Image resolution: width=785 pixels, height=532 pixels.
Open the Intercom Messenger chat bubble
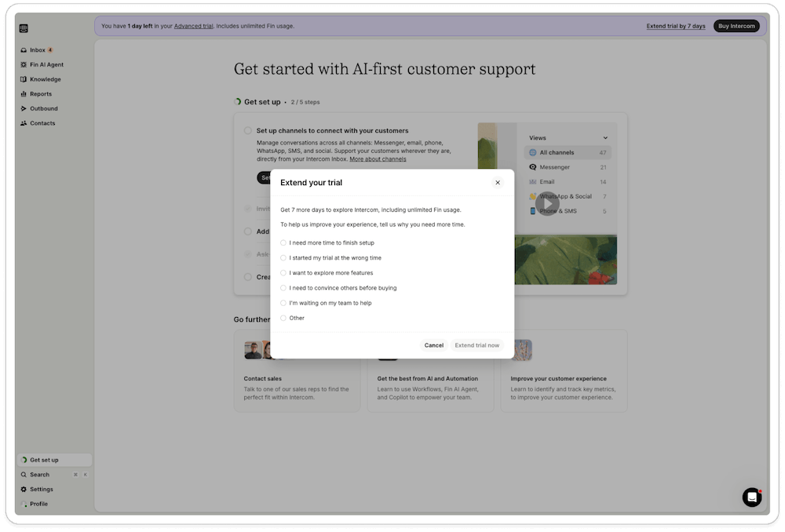tap(751, 497)
